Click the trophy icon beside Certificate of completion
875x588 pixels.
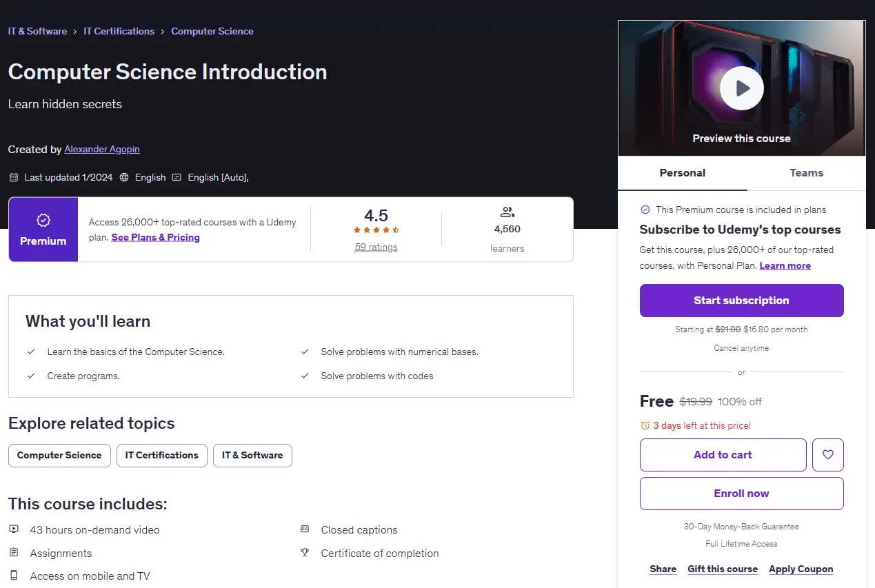305,553
